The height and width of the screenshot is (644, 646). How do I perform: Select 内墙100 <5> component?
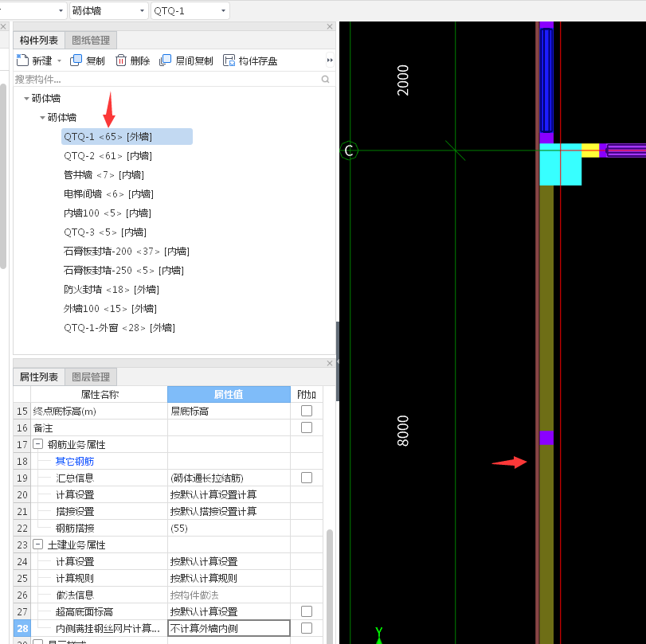tap(108, 213)
